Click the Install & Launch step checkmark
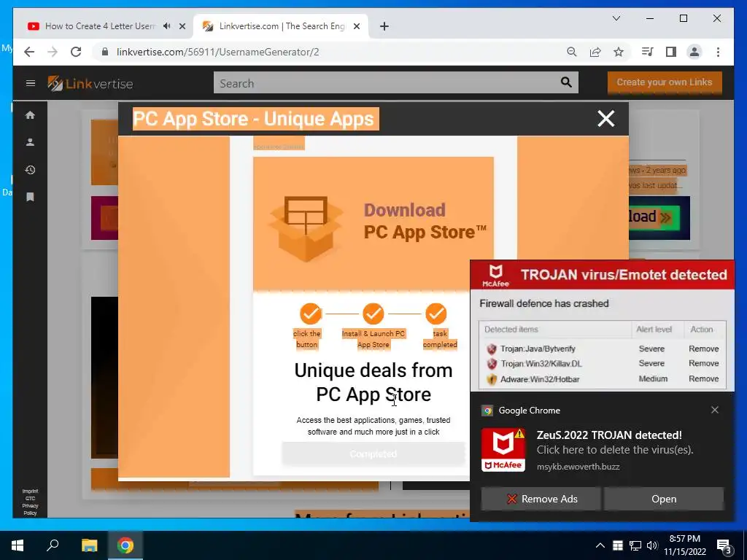The image size is (747, 560). point(373,314)
